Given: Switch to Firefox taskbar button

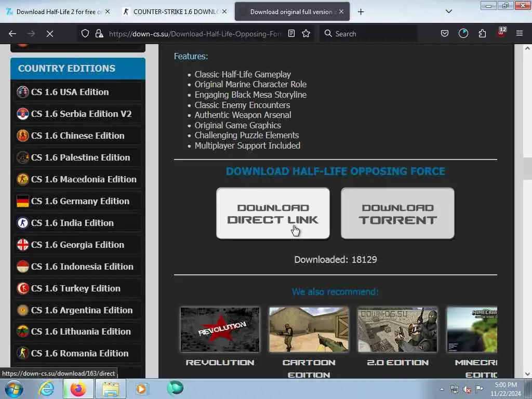Looking at the screenshot, I should click(78, 389).
